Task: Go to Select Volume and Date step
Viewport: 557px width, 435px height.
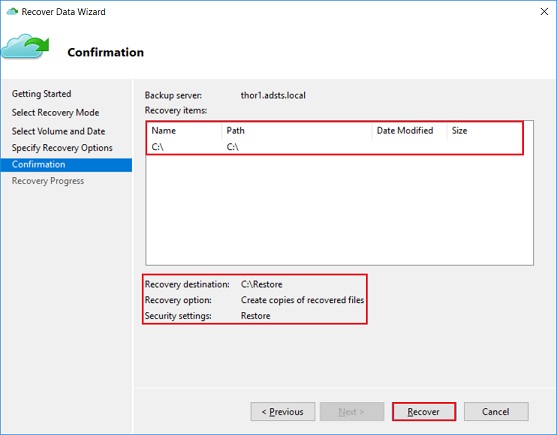Action: pyautogui.click(x=59, y=131)
